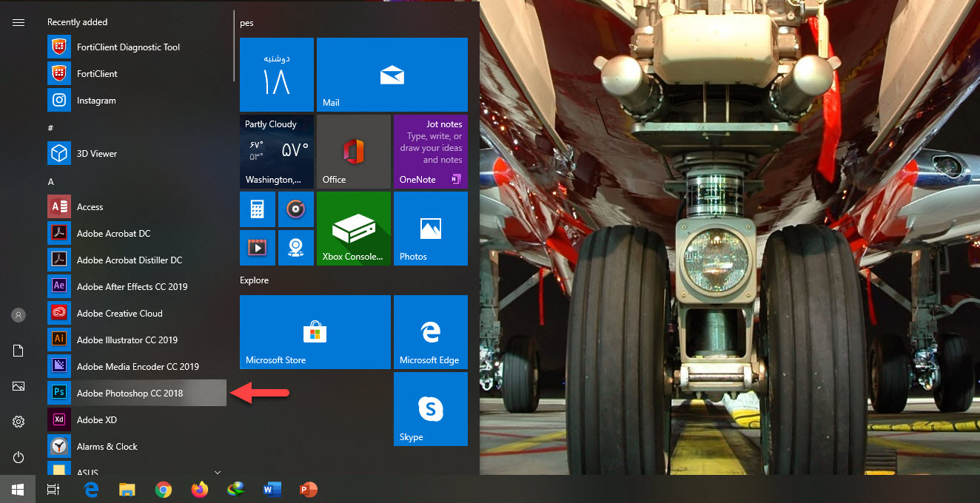The height and width of the screenshot is (503, 980).
Task: Expand the Start menu hamburger navigation
Action: [x=19, y=22]
